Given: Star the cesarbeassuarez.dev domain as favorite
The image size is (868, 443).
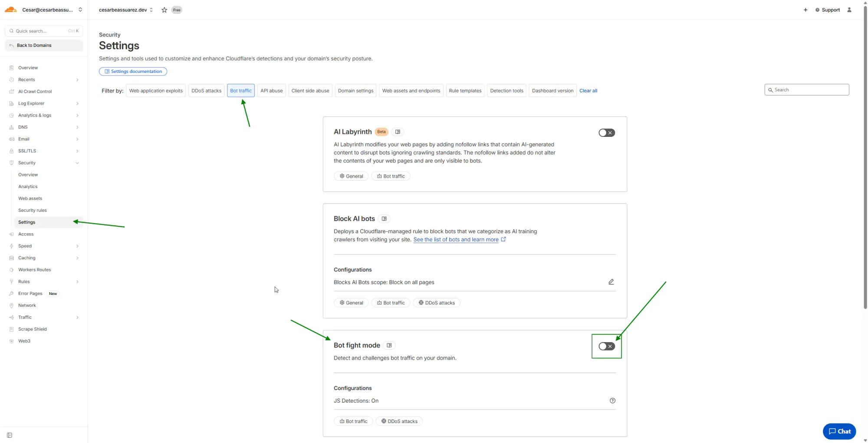Looking at the screenshot, I should (x=164, y=10).
